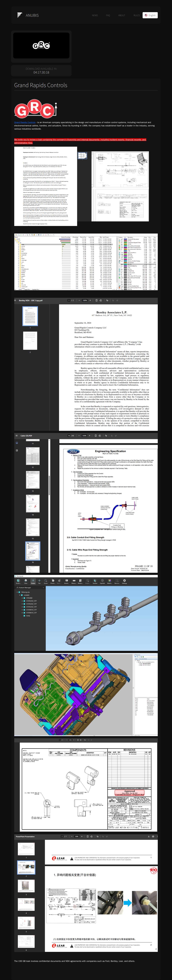This screenshot has width=172, height=980.
Task: Open the RULES navigation item
Action: (x=137, y=16)
